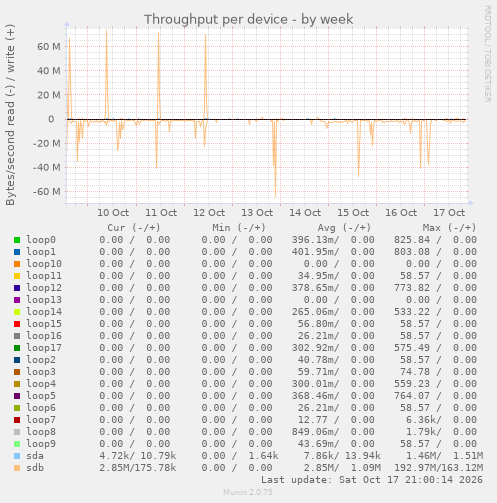
Task: Click the 'loop8' legend label
Action: click(41, 432)
